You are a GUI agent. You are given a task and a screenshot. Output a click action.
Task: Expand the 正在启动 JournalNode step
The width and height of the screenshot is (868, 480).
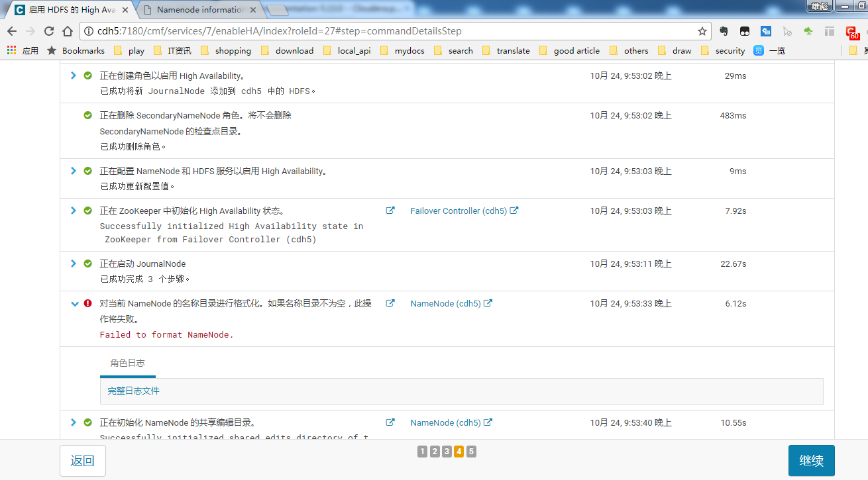point(74,264)
